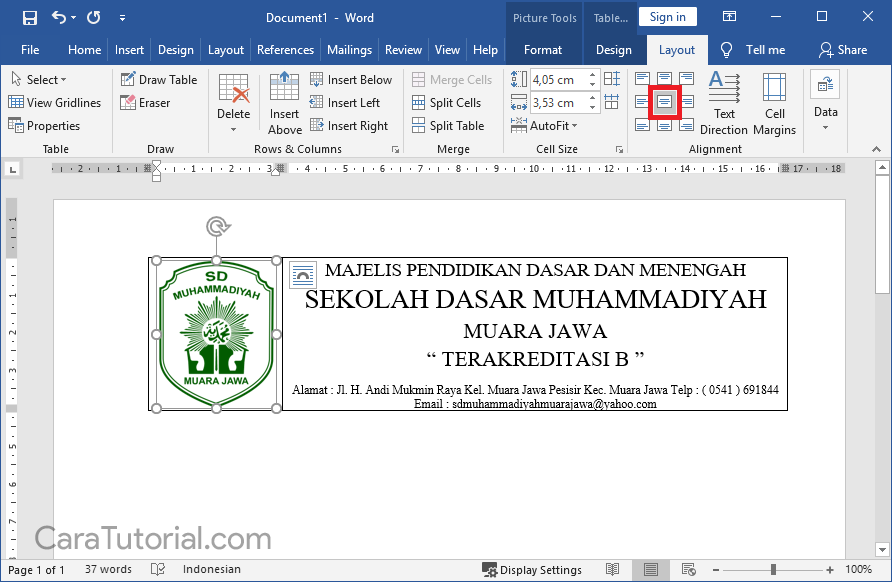Adjust the zoom slider
892x582 pixels.
[773, 569]
